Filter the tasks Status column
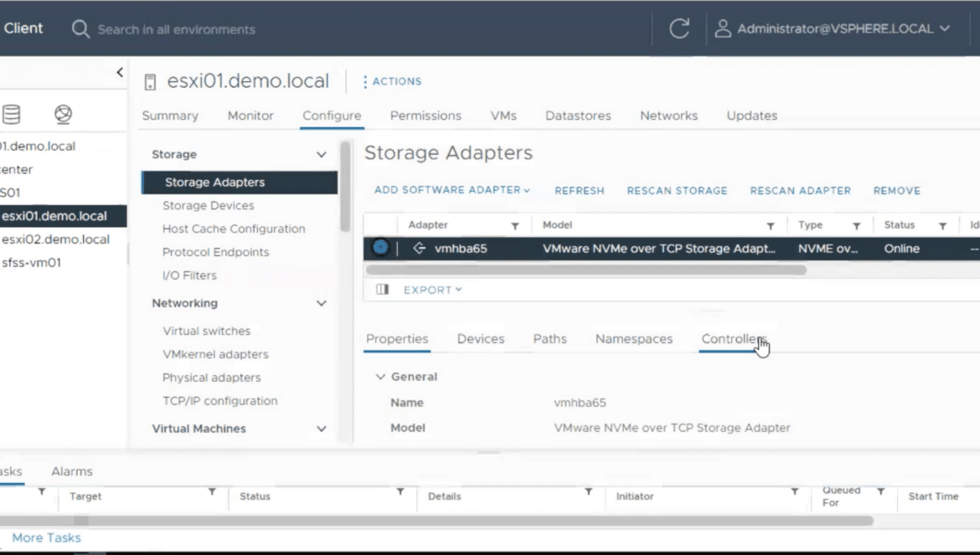Viewport: 980px width, 555px height. click(x=400, y=492)
